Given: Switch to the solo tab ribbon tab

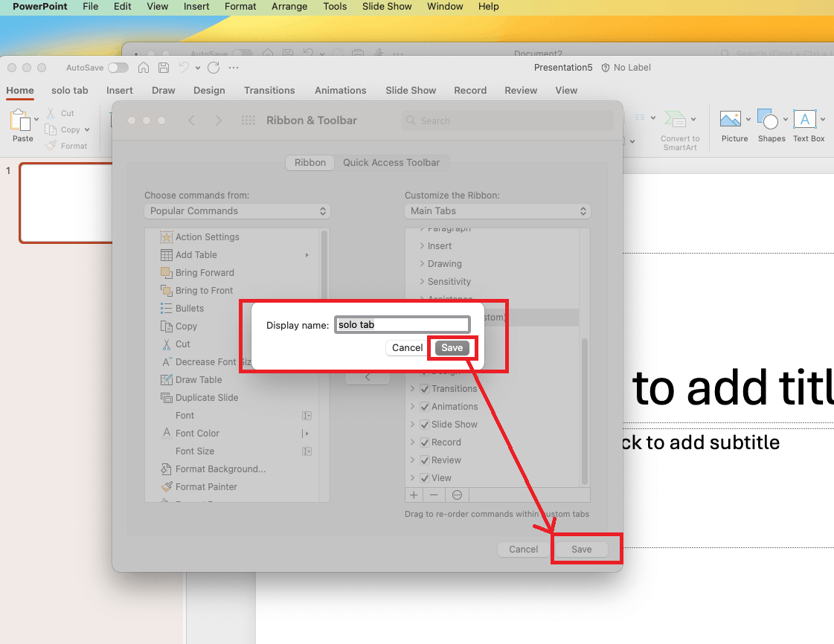Looking at the screenshot, I should (x=70, y=91).
